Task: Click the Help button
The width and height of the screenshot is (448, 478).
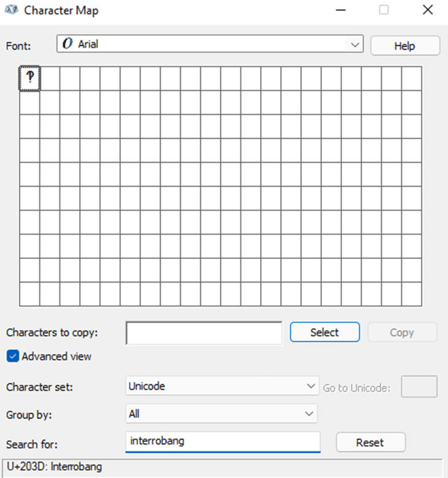Action: click(405, 46)
